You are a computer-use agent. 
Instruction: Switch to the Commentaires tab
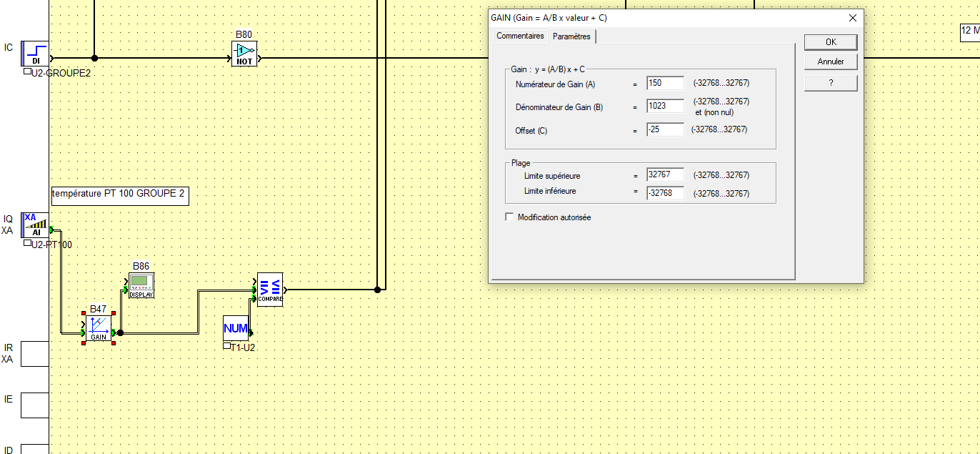click(520, 36)
